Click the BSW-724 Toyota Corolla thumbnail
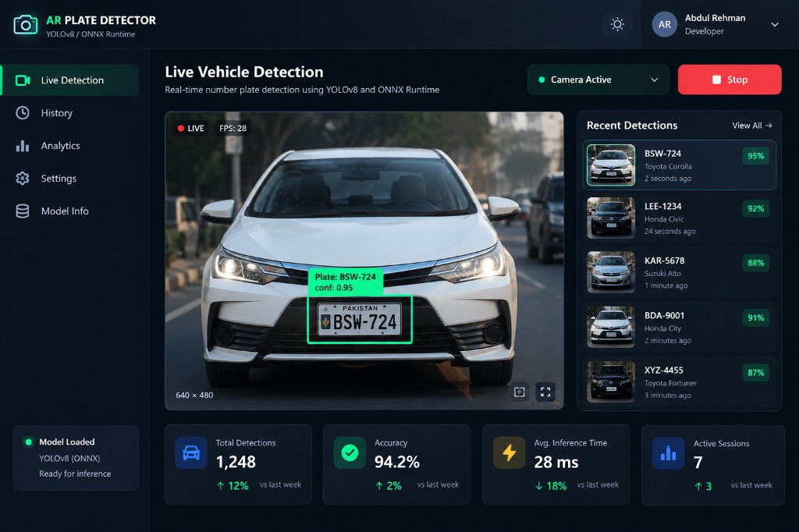This screenshot has height=532, width=799. [611, 165]
